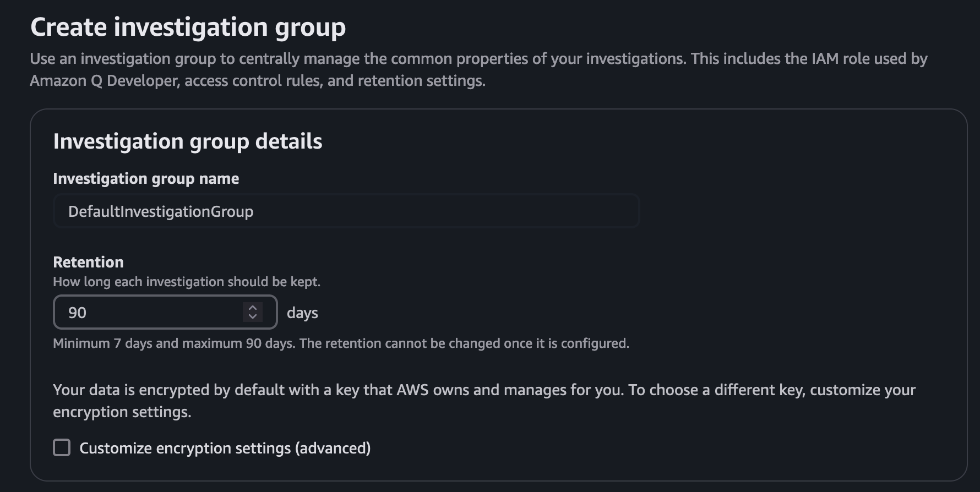The height and width of the screenshot is (492, 980).
Task: Click the days unit label beside the input
Action: (x=302, y=313)
